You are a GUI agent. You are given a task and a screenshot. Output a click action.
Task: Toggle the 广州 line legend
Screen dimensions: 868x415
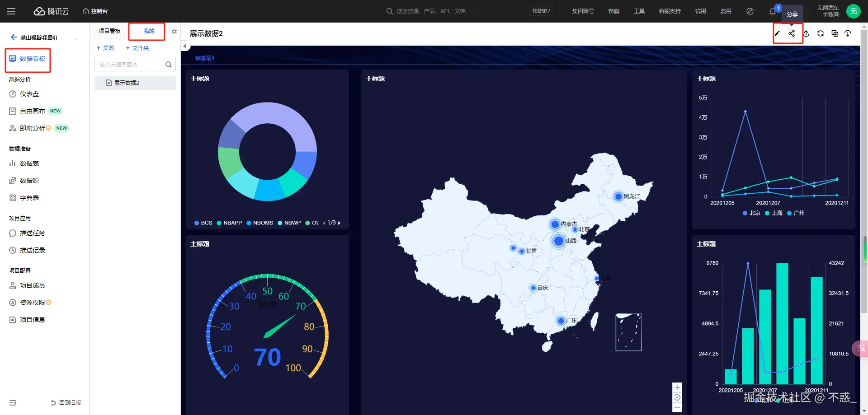point(796,213)
